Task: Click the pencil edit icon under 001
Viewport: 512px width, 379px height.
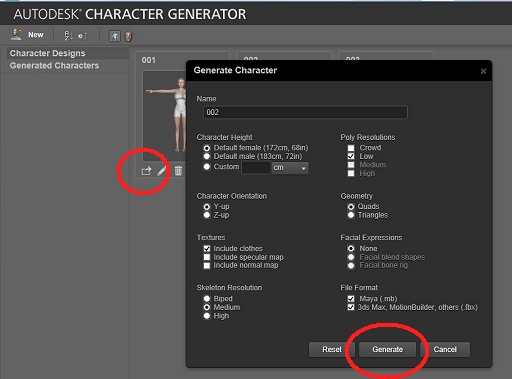Action: click(162, 171)
